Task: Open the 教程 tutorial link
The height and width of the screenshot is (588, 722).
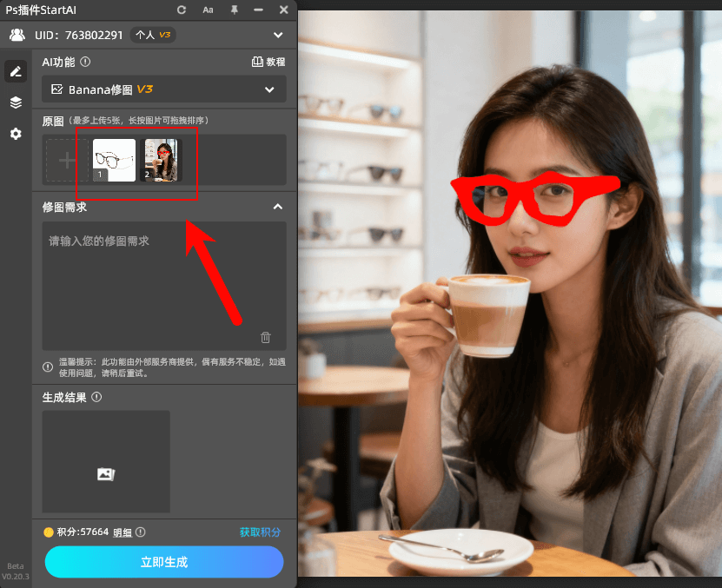Action: [268, 63]
